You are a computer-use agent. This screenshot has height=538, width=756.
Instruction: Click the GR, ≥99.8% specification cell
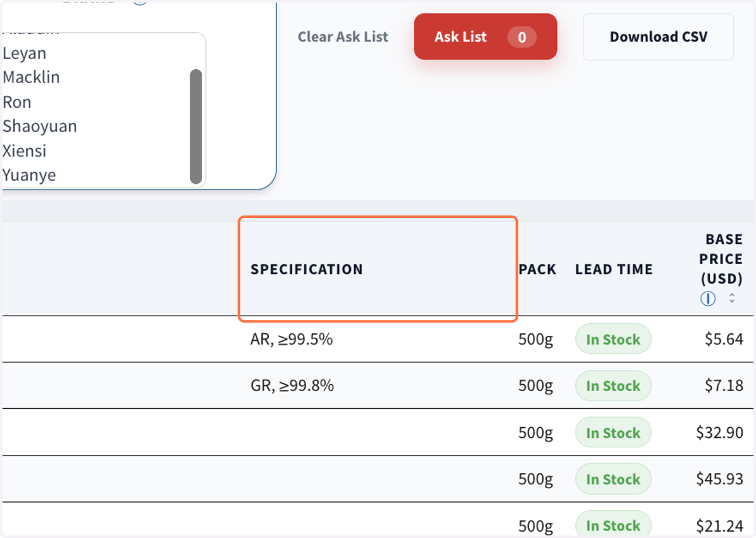pos(292,386)
